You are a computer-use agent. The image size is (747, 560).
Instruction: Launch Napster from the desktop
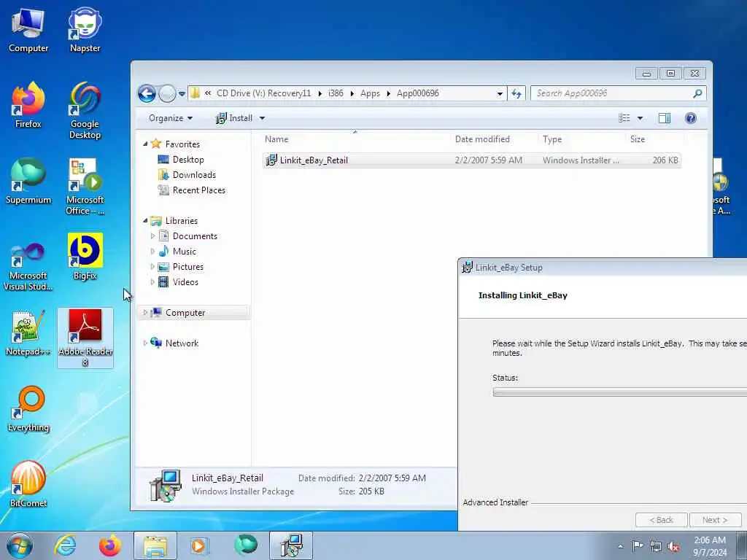(85, 30)
